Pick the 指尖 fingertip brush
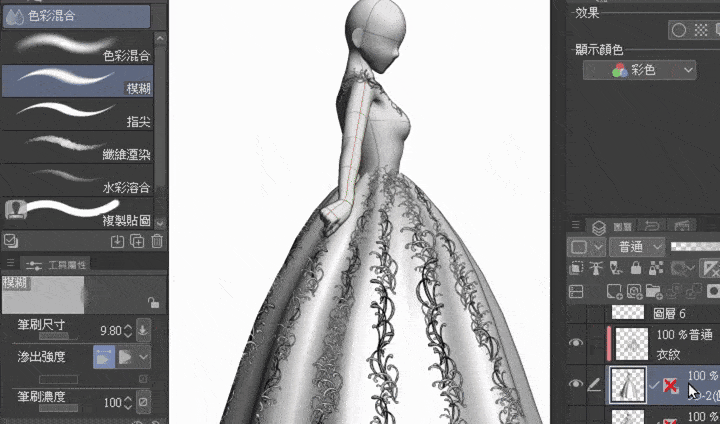720x424 pixels. coord(78,114)
